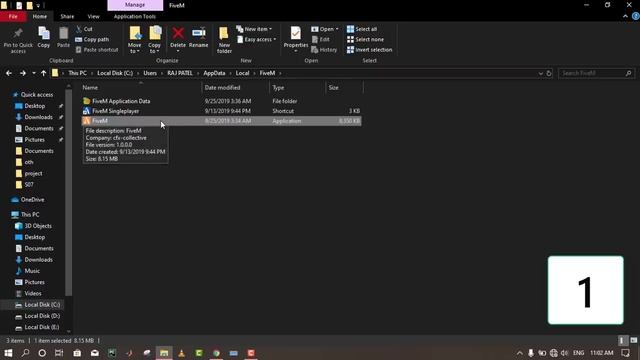Screen dimensions: 640x360
Task: Switch to details view layout
Action: pos(621,340)
